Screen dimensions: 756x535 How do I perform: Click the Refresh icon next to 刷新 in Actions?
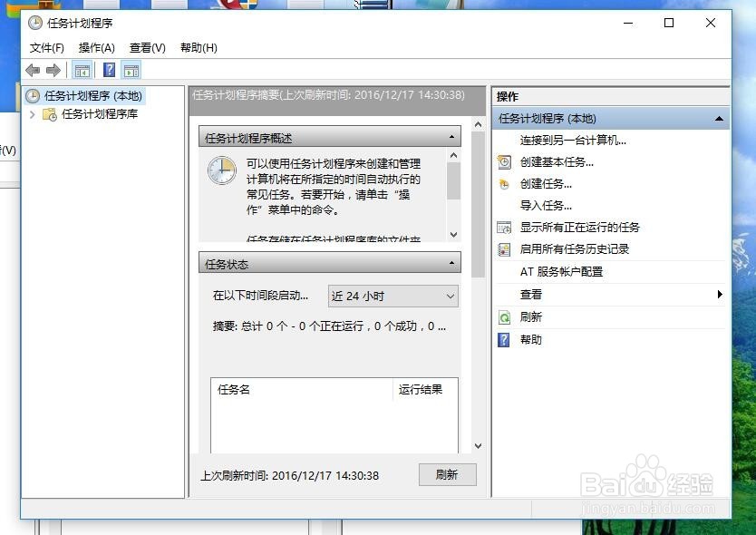[504, 317]
